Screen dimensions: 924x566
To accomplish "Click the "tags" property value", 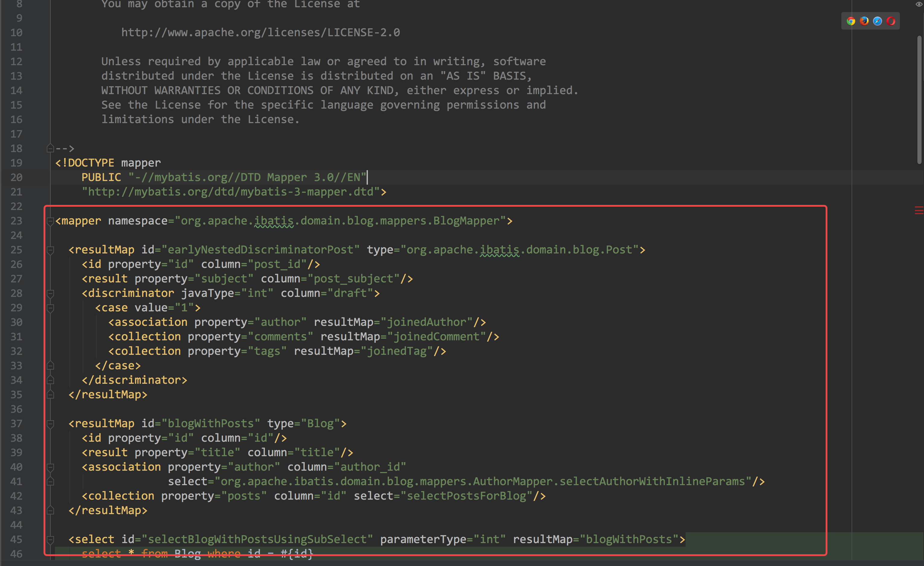I will 267,351.
